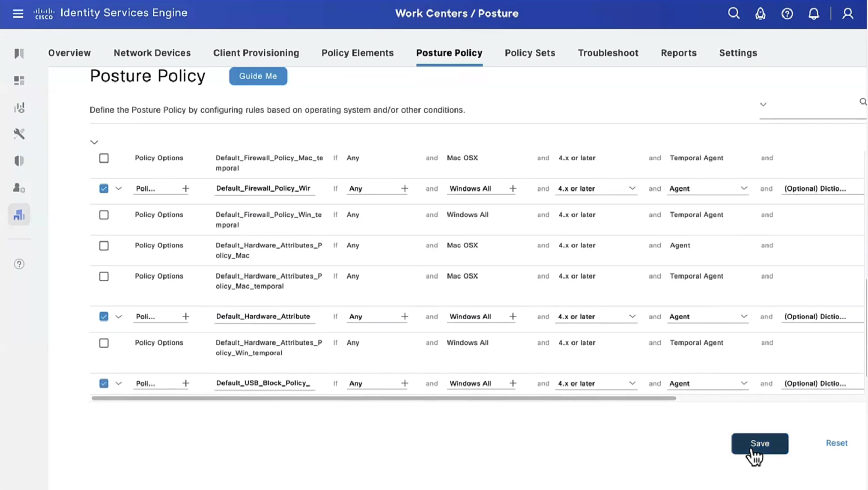868x490 pixels.
Task: Click the wrench tools icon in sidebar
Action: tap(19, 134)
